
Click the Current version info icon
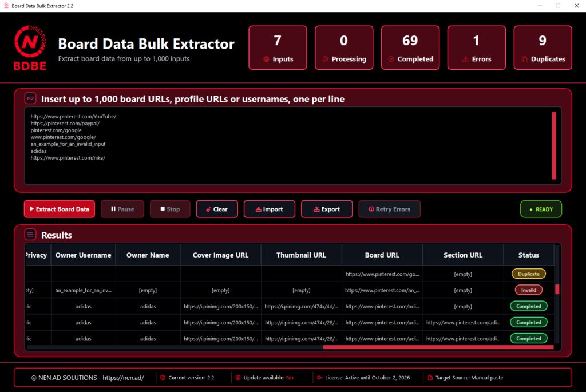(163, 378)
